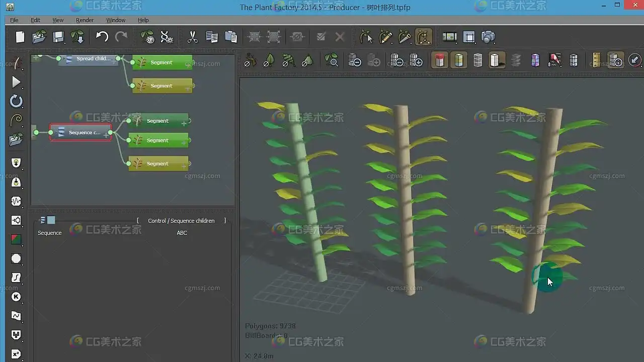Expand the plus on the yellow Segment node under Sequence
The image size is (644, 362).
(184, 166)
